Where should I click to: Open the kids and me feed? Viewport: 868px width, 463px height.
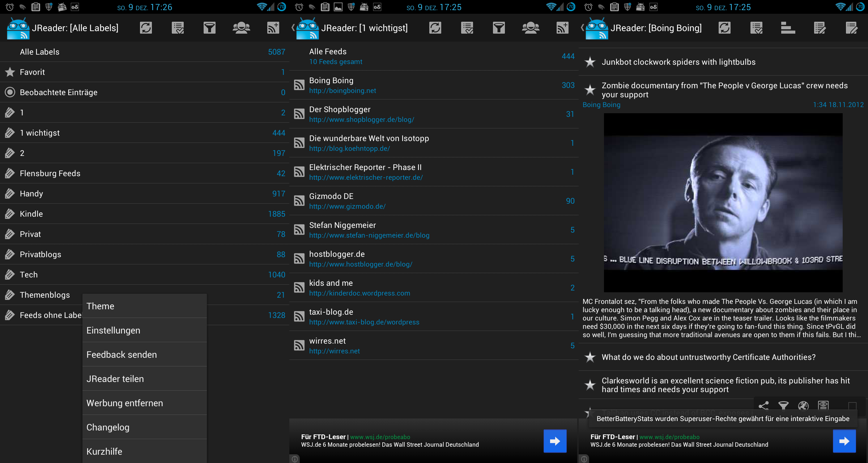[x=434, y=288]
